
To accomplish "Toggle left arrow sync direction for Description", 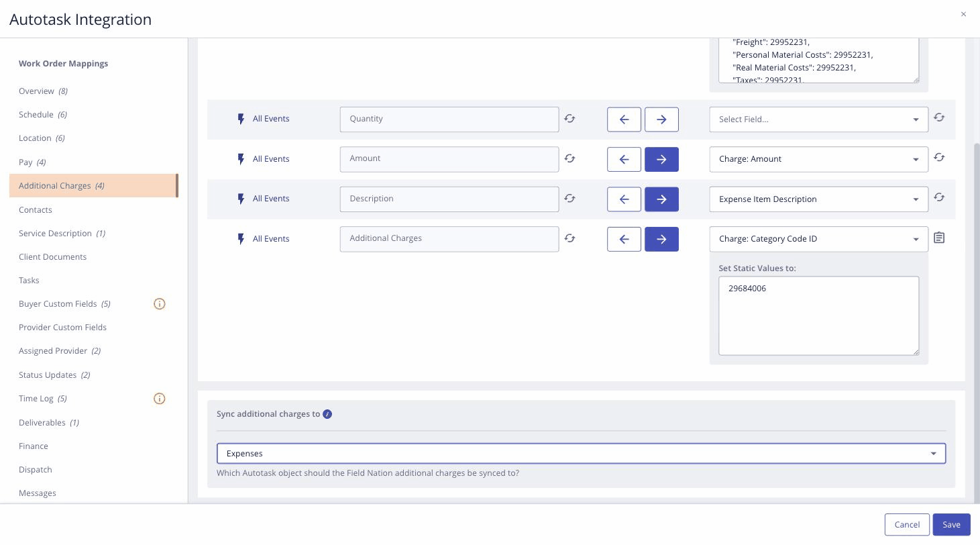I will coord(624,199).
